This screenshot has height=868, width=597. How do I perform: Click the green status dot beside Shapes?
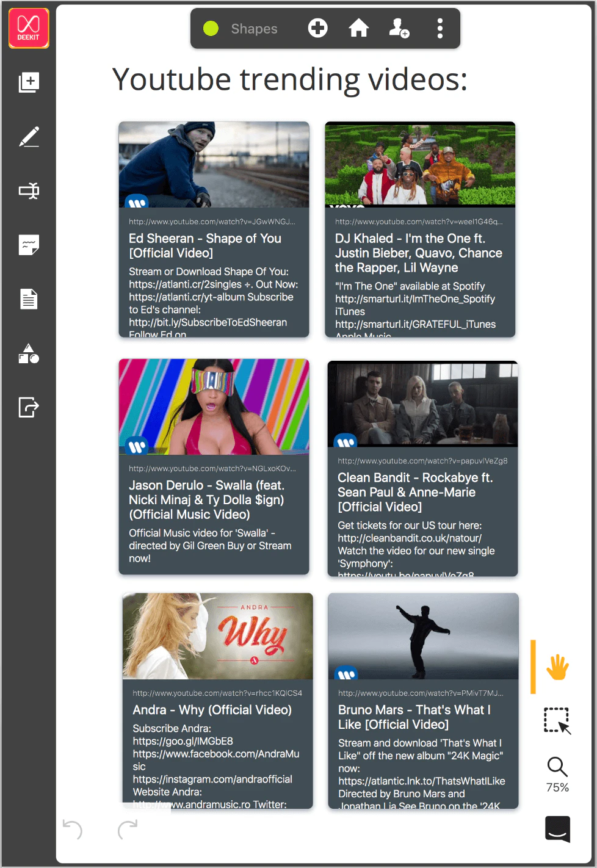211,28
